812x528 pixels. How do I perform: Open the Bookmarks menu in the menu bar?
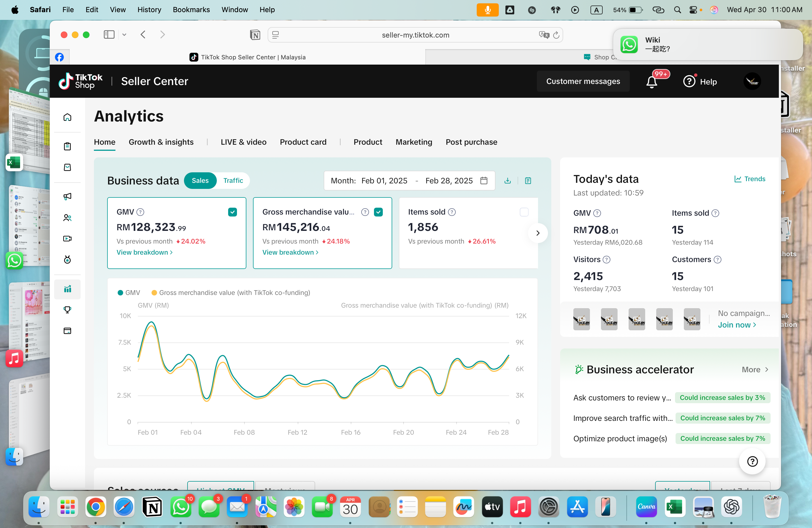191,10
